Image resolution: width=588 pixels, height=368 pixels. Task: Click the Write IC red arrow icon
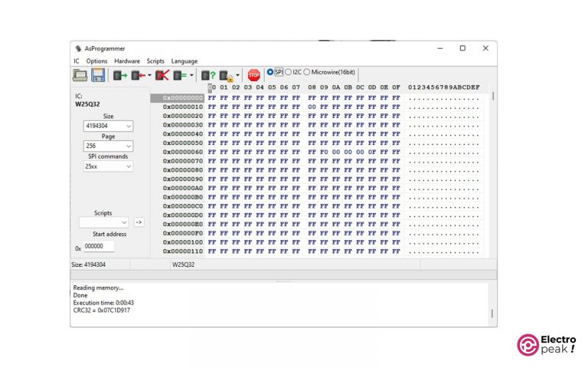tap(138, 75)
